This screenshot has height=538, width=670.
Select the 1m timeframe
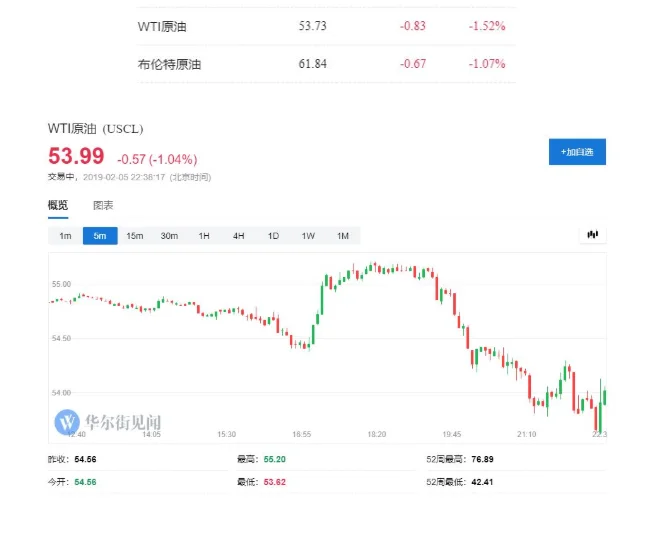(x=65, y=236)
